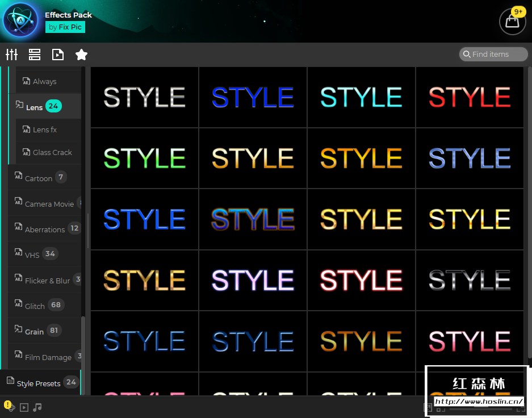The image size is (532, 418).
Task: Open the by Fix Pic author link
Action: (x=65, y=27)
